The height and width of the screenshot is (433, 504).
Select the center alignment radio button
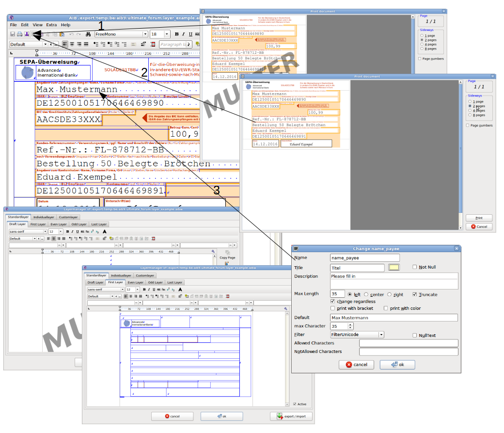pyautogui.click(x=366, y=294)
